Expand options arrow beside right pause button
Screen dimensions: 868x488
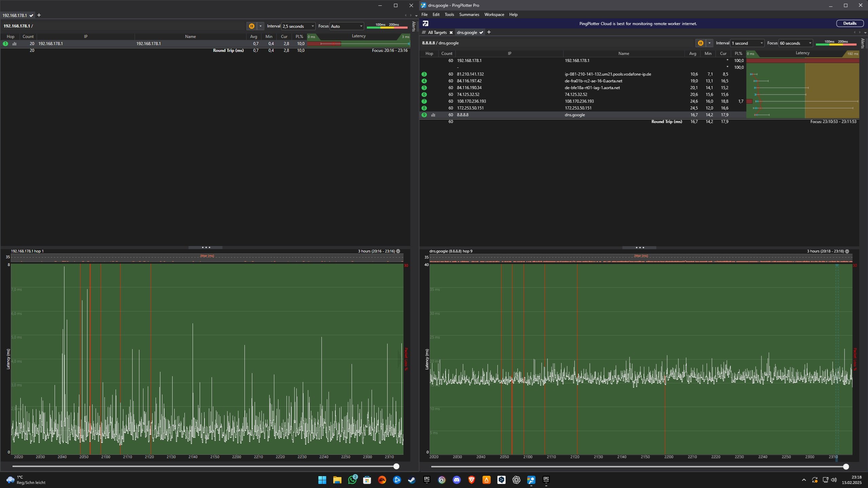(709, 43)
